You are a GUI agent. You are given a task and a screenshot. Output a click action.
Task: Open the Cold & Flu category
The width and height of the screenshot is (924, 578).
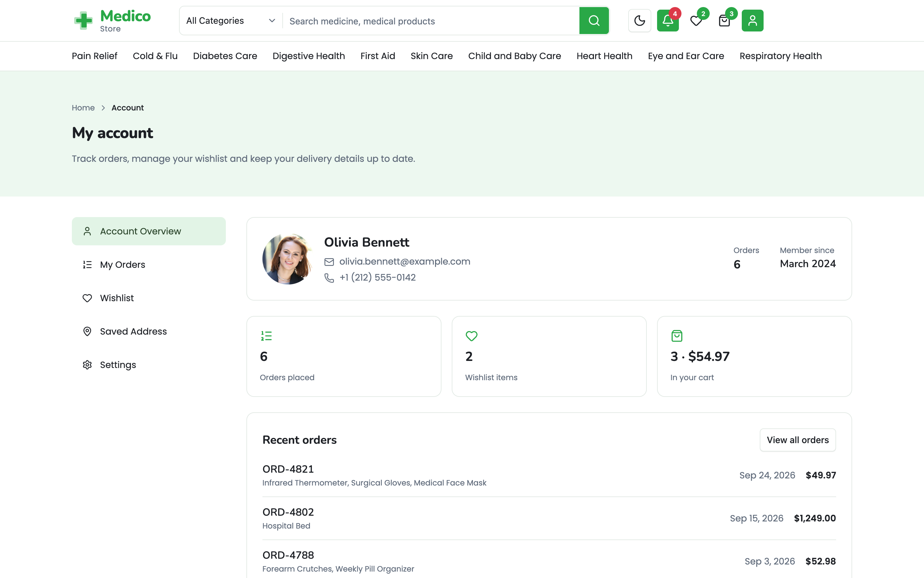tap(155, 56)
